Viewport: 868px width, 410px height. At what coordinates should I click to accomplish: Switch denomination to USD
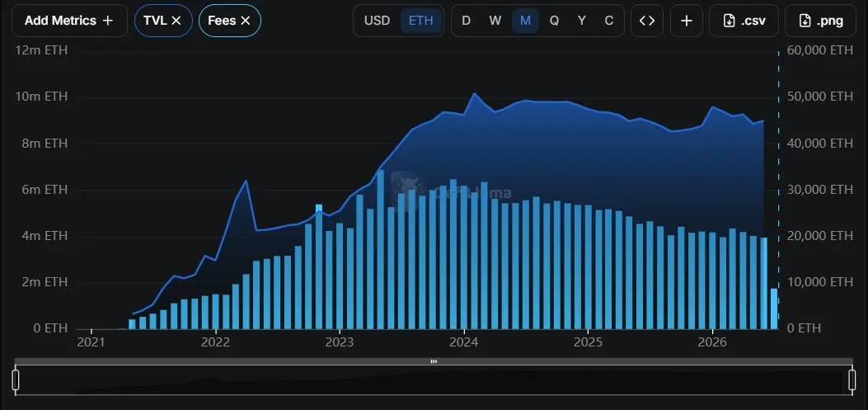tap(377, 21)
